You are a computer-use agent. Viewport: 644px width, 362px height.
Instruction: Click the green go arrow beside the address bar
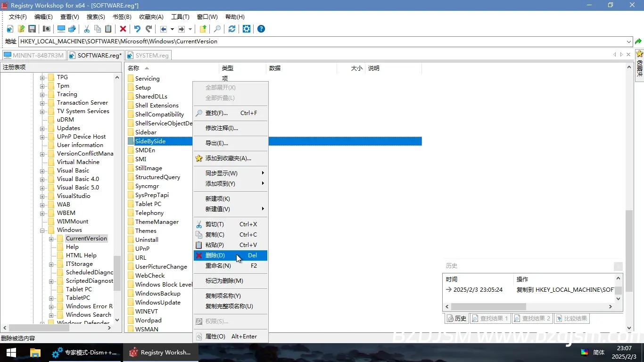(638, 41)
